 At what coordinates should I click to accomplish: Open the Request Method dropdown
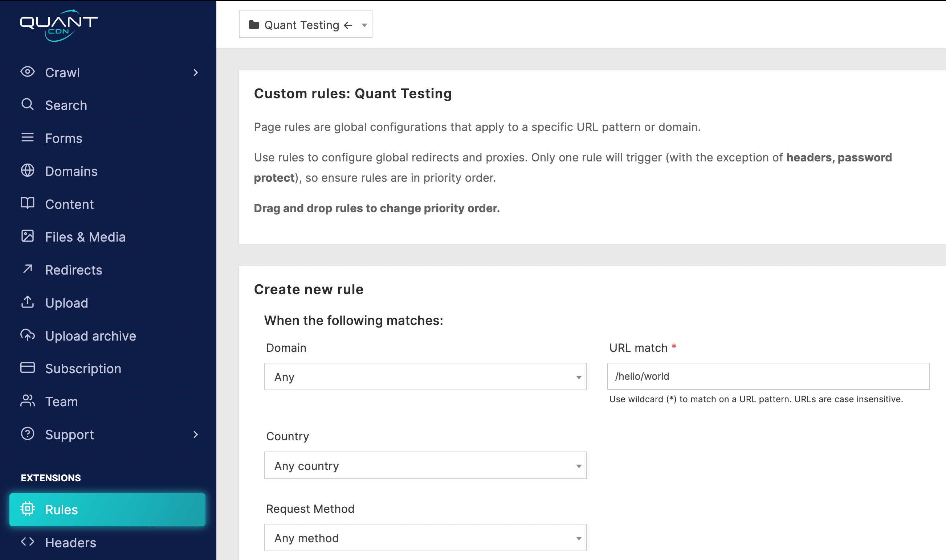coord(425,538)
